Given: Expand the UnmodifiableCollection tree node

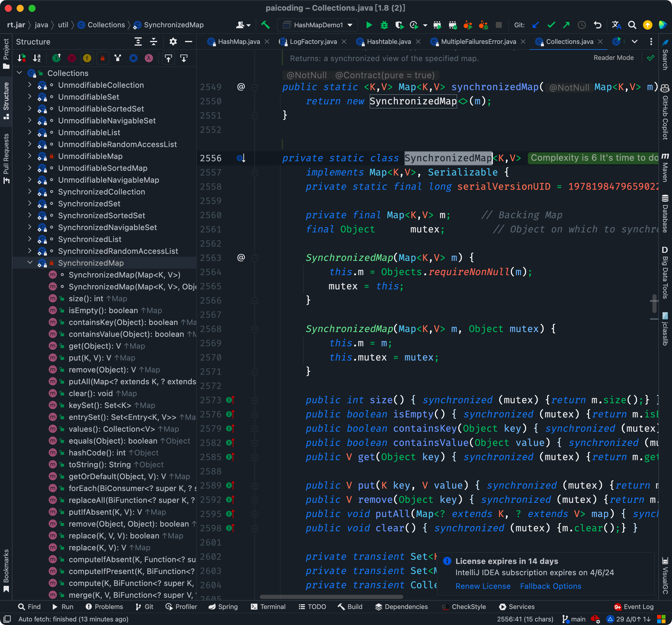Looking at the screenshot, I should (x=30, y=85).
